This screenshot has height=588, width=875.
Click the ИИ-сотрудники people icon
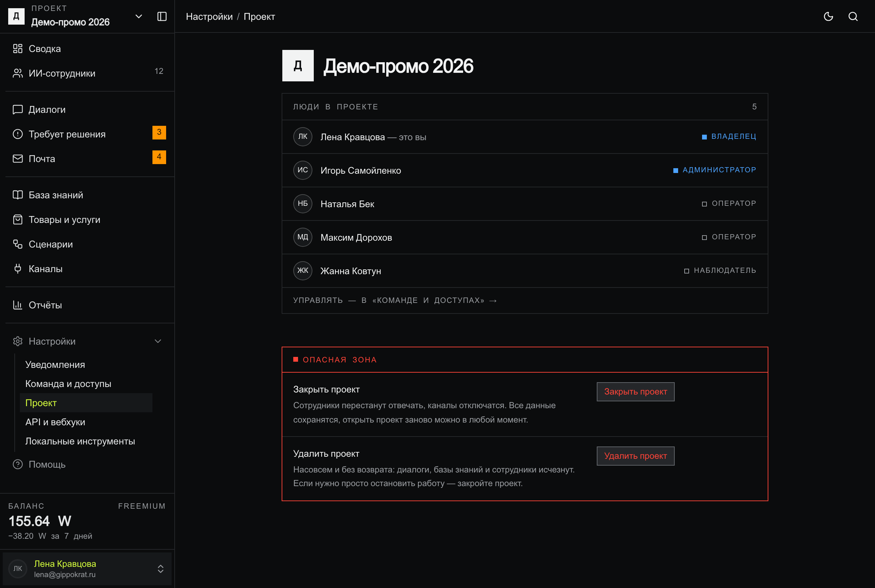click(x=18, y=73)
